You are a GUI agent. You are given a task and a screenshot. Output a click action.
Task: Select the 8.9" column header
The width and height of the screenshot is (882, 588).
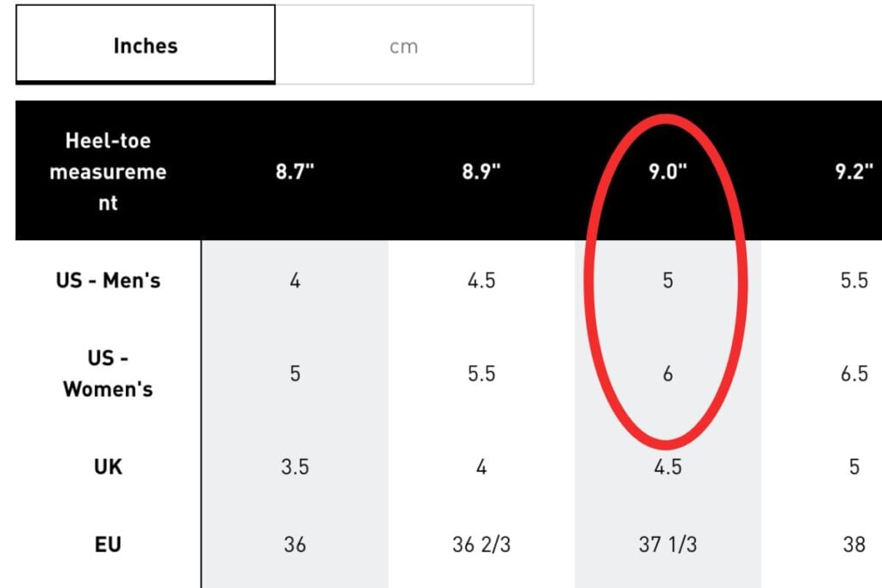pyautogui.click(x=481, y=171)
